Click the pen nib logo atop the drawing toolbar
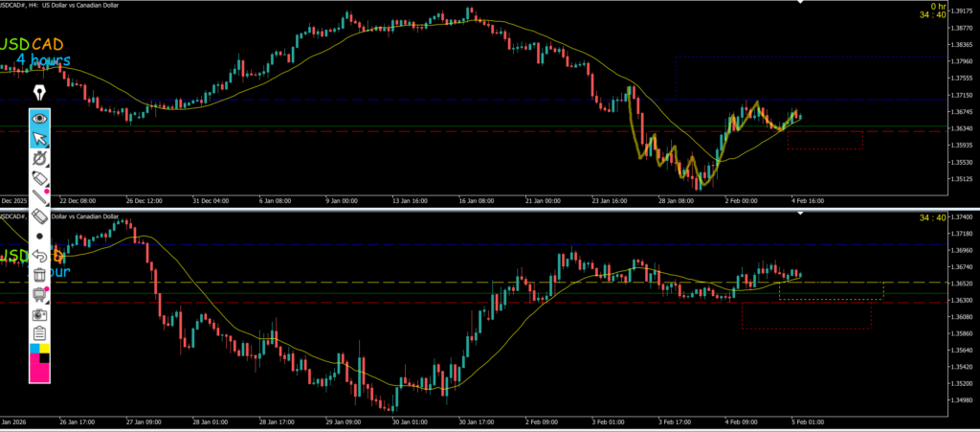This screenshot has height=432, width=980. coord(40,93)
